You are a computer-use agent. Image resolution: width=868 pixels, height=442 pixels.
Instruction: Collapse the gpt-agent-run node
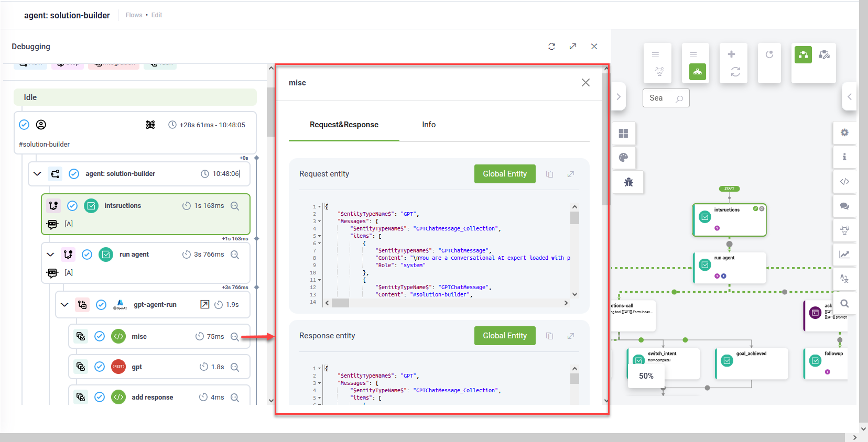click(x=64, y=305)
